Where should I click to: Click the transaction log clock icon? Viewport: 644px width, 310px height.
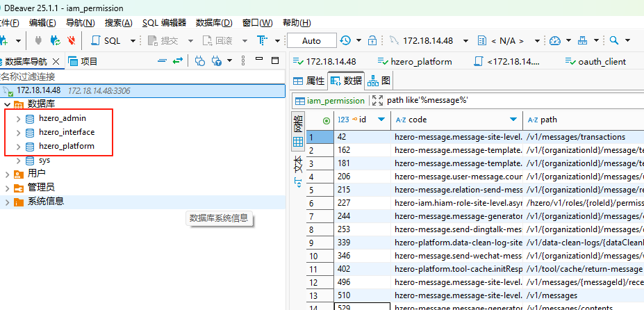[x=346, y=40]
